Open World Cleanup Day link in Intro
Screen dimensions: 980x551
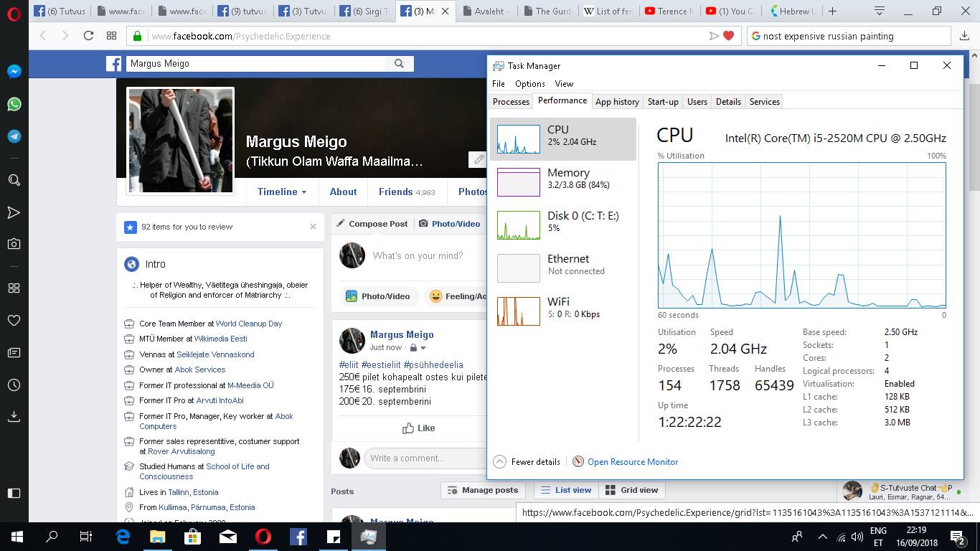click(x=249, y=324)
